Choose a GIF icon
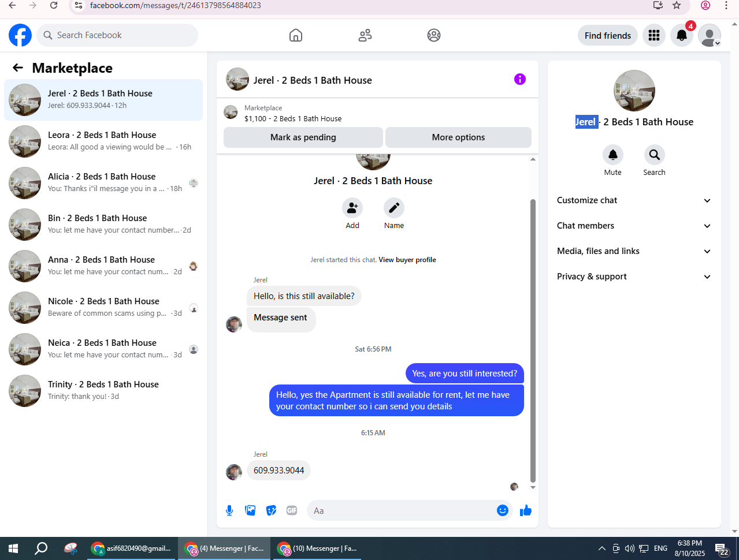The height and width of the screenshot is (560, 739). click(292, 510)
